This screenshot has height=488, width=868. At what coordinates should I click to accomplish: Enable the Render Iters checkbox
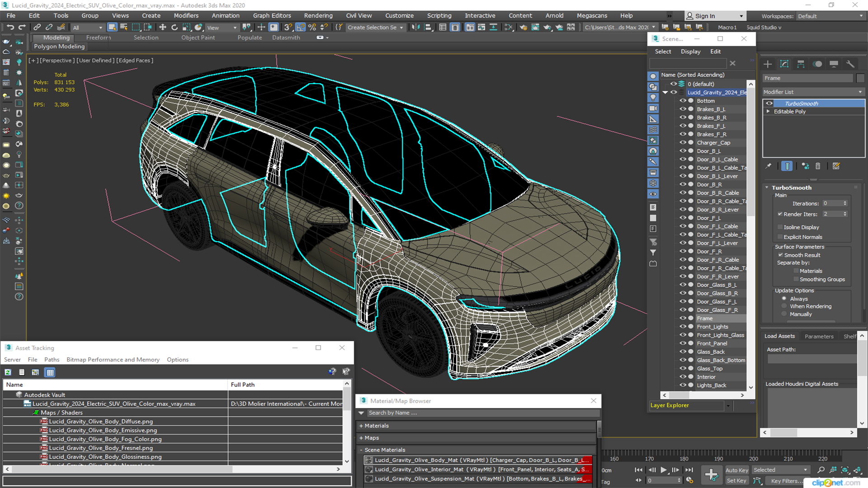coord(780,214)
